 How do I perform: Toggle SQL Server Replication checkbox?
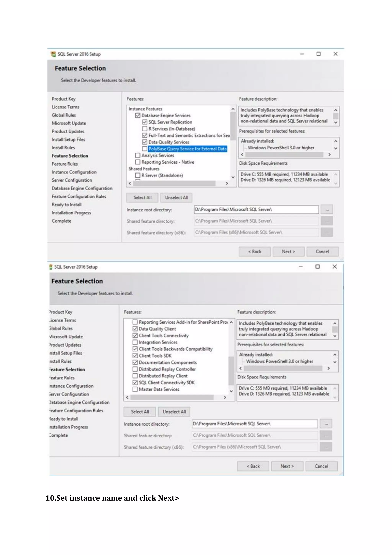(145, 122)
